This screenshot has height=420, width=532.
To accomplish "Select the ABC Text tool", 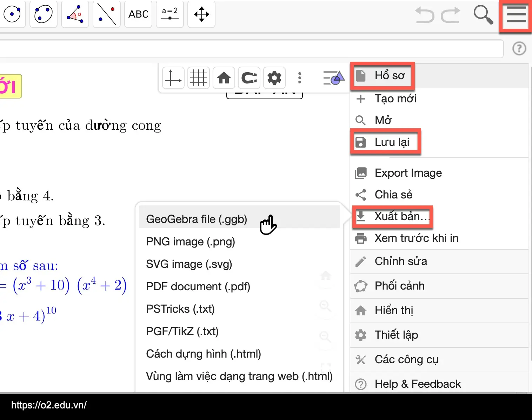I will point(138,14).
